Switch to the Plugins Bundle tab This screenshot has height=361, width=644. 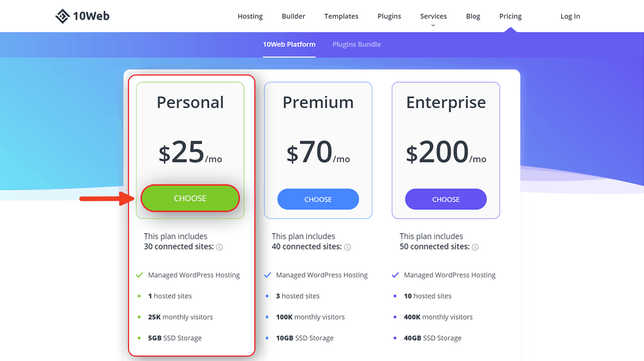357,44
